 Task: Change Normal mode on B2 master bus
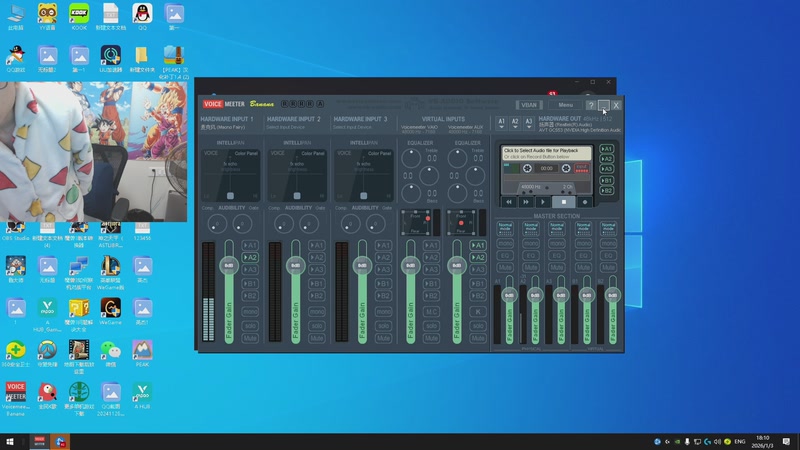click(x=608, y=228)
